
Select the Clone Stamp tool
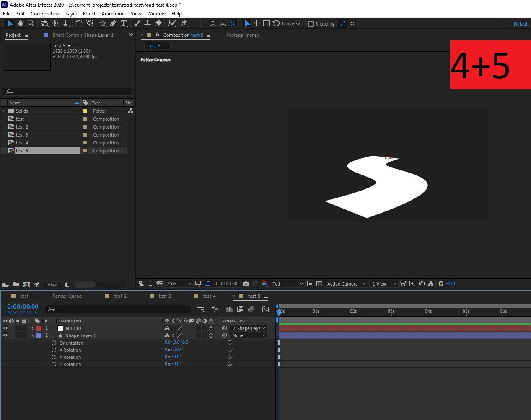[x=148, y=23]
